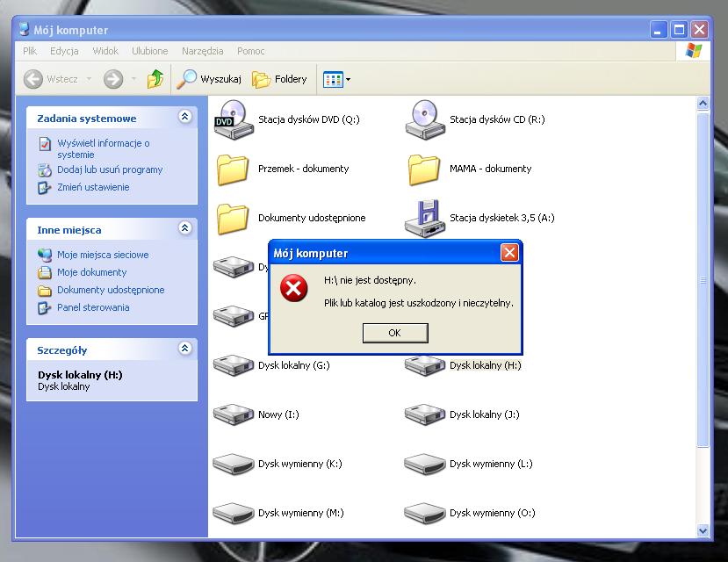Click the scrollbar down arrow
Image resolution: width=728 pixels, height=562 pixels.
[x=703, y=531]
